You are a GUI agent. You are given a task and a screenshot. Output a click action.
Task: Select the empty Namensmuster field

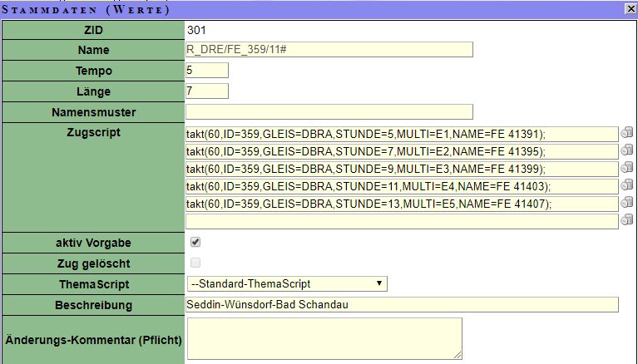coord(329,111)
